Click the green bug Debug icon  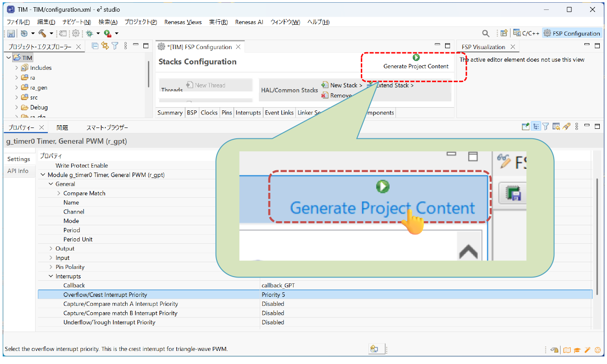(90, 33)
